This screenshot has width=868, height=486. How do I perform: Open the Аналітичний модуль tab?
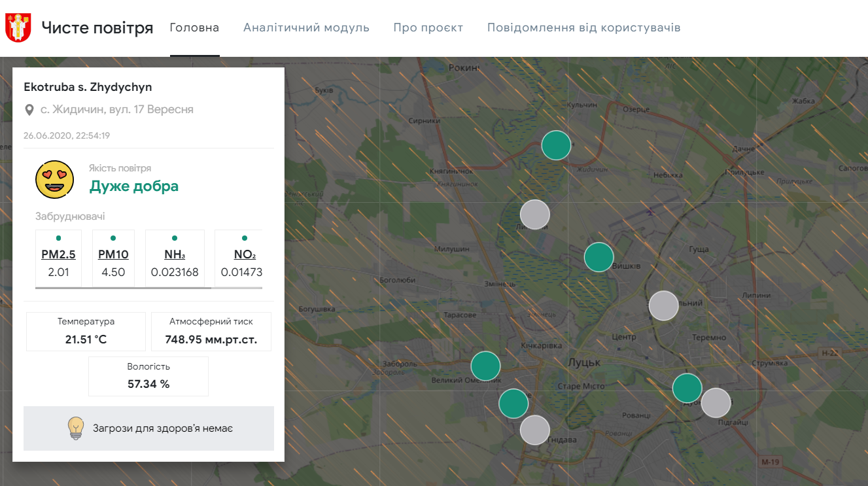306,28
